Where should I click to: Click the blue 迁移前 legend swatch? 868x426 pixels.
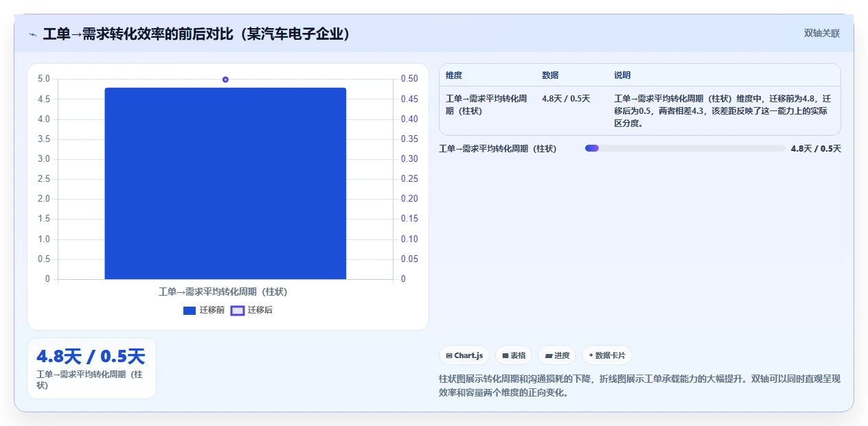tap(190, 311)
